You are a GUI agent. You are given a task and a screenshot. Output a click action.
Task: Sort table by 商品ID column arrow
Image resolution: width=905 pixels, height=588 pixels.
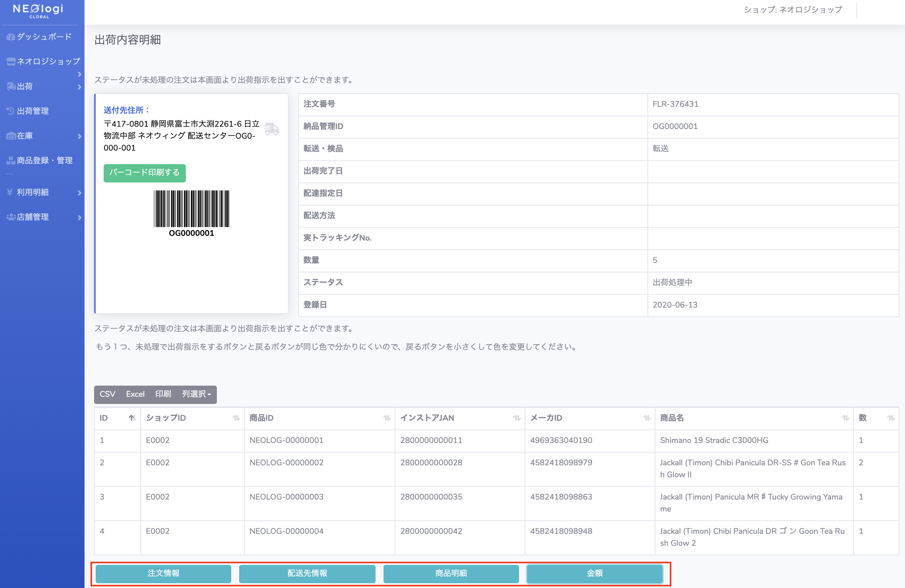pyautogui.click(x=387, y=418)
